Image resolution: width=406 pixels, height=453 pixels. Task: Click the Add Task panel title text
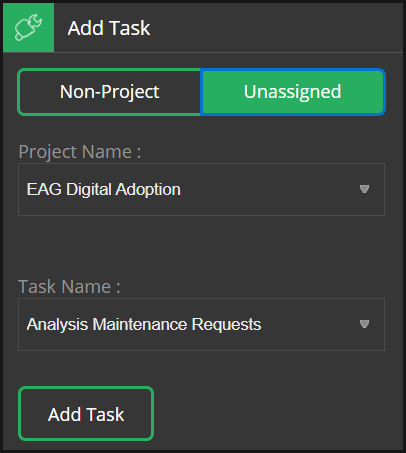pos(109,28)
